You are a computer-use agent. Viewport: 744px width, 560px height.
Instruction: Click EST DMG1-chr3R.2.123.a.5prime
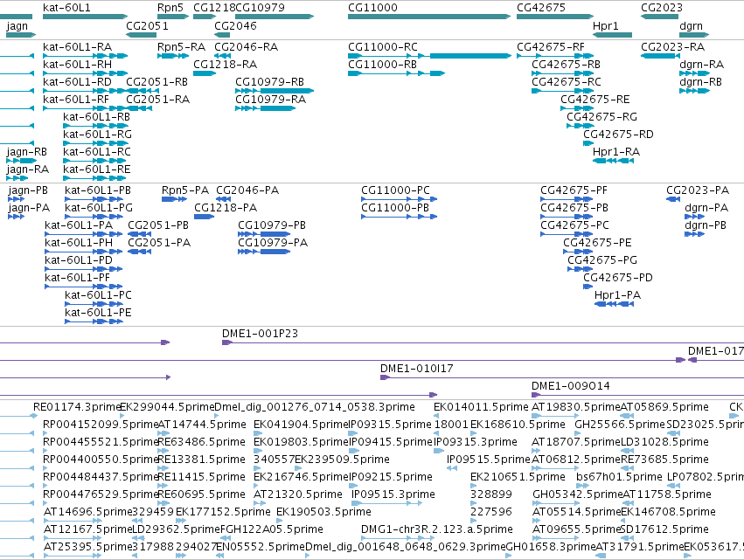[x=437, y=529]
